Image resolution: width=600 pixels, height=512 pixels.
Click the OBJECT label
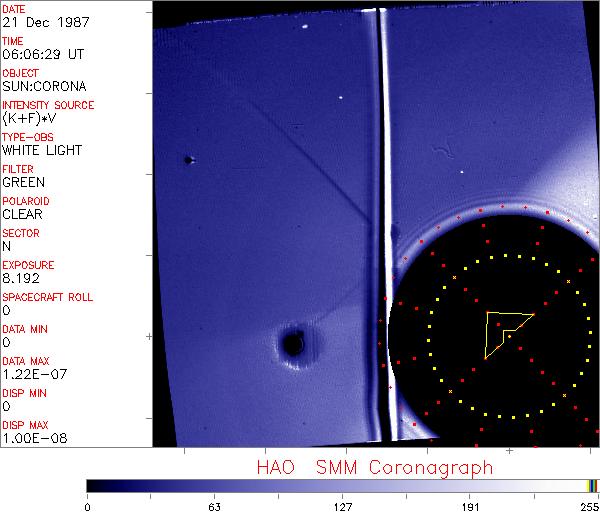tap(20, 73)
